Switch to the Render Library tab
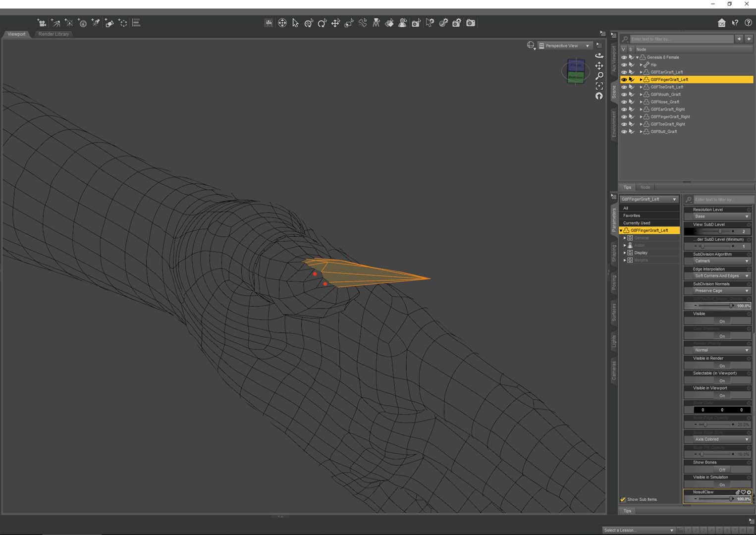 [x=54, y=34]
